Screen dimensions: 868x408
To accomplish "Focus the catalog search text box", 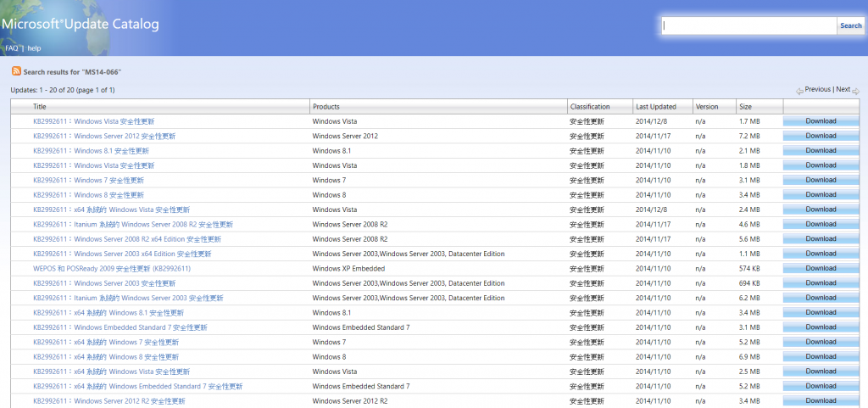I will pyautogui.click(x=749, y=25).
